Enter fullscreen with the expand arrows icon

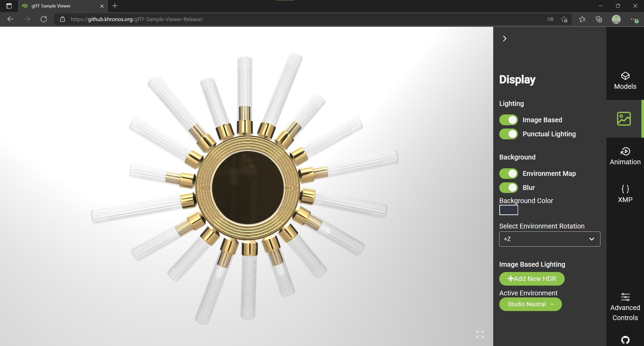pyautogui.click(x=480, y=334)
